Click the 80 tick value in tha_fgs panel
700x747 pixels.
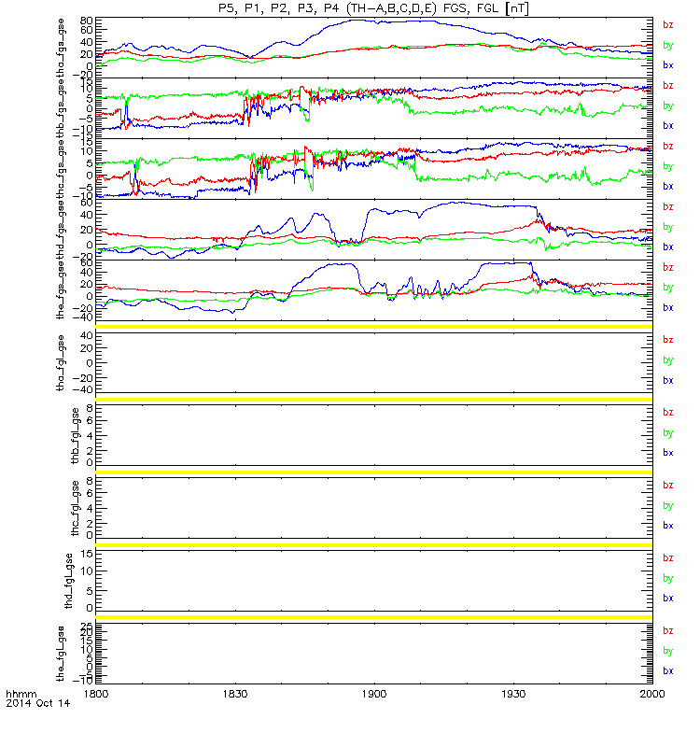pos(87,21)
